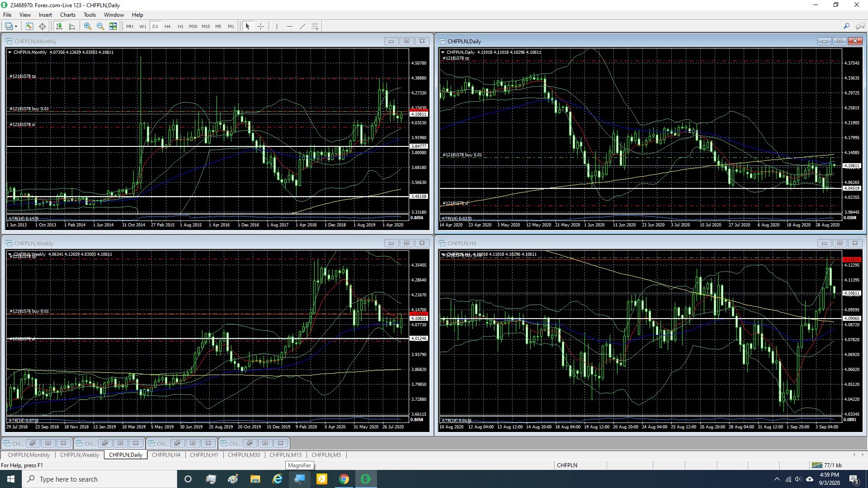Restore the third minimized chart window

point(177,443)
